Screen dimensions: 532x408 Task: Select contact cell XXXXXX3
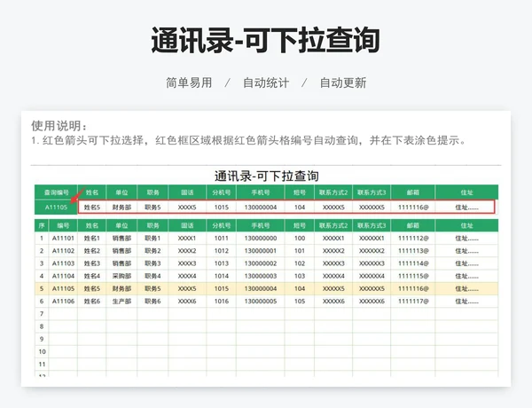click(372, 263)
